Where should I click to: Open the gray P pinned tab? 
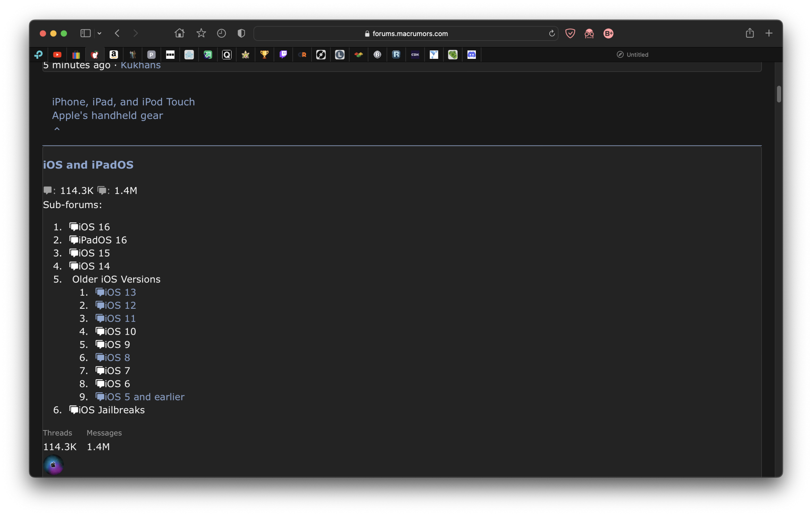[151, 55]
